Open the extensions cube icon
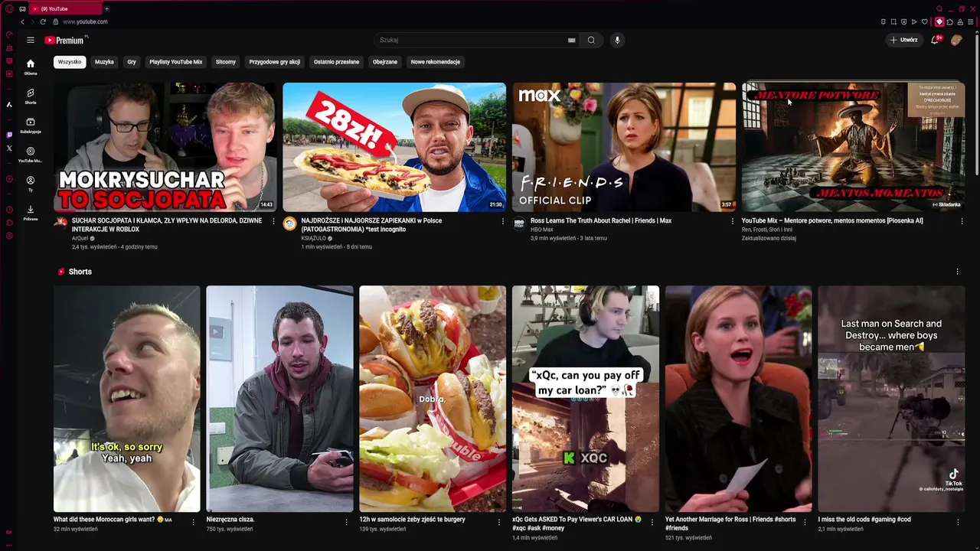 click(x=949, y=21)
